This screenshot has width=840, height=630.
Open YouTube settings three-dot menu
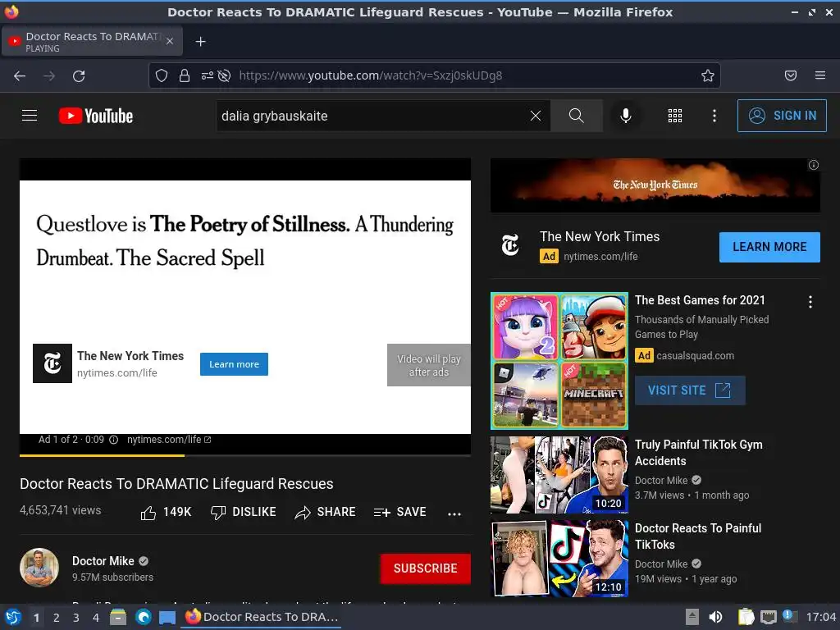point(714,116)
